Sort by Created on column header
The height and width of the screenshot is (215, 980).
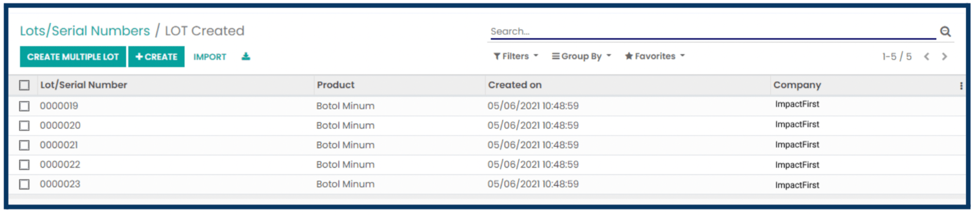pyautogui.click(x=515, y=85)
